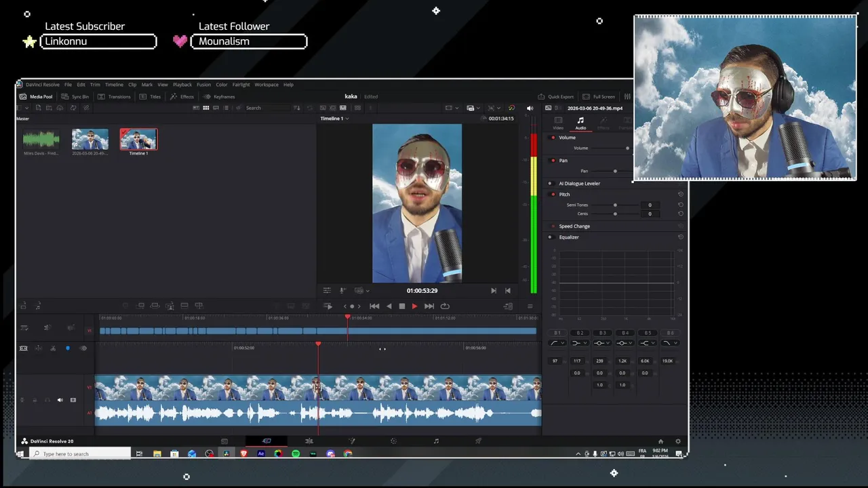868x488 pixels.
Task: Open the Titles panel
Action: coord(150,96)
